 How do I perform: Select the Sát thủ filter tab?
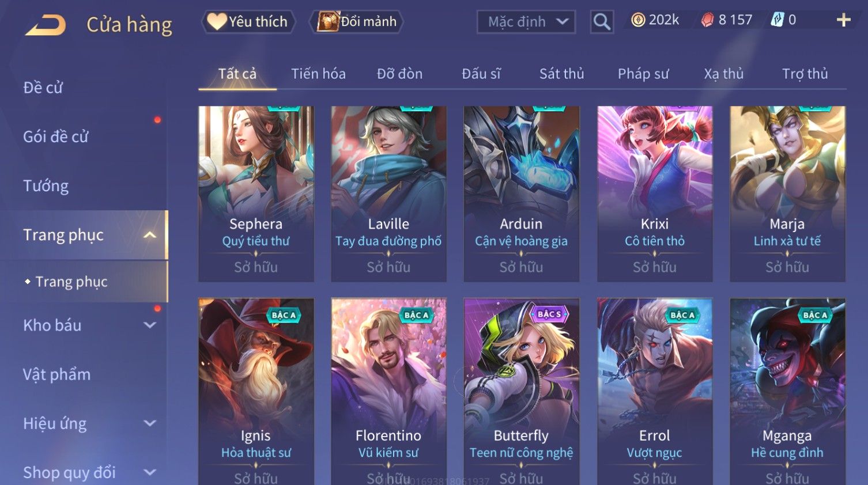[x=562, y=74]
